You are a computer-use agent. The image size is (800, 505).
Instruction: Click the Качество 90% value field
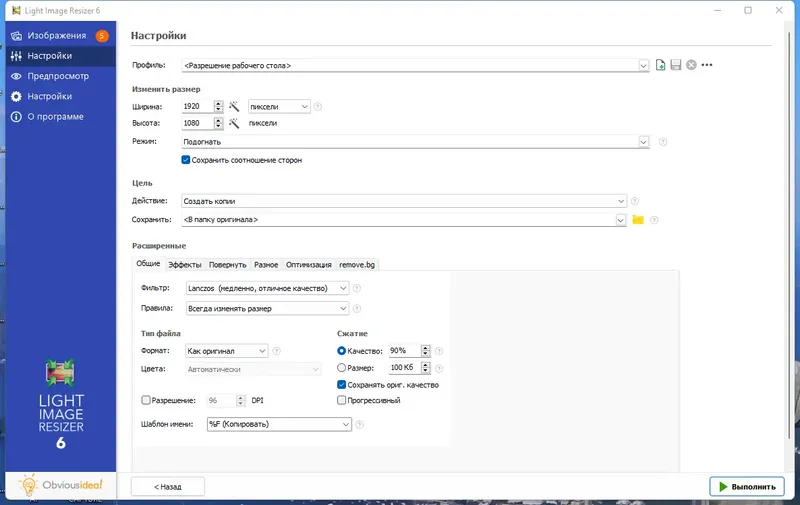[405, 351]
